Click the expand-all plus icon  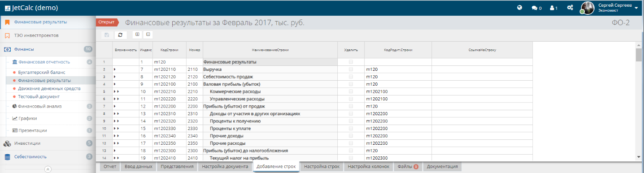coord(137,34)
